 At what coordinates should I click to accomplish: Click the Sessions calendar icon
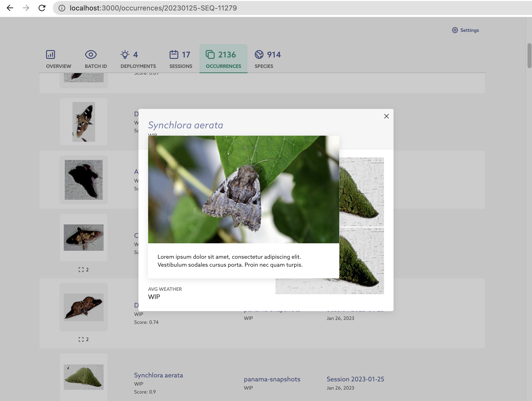click(x=174, y=54)
